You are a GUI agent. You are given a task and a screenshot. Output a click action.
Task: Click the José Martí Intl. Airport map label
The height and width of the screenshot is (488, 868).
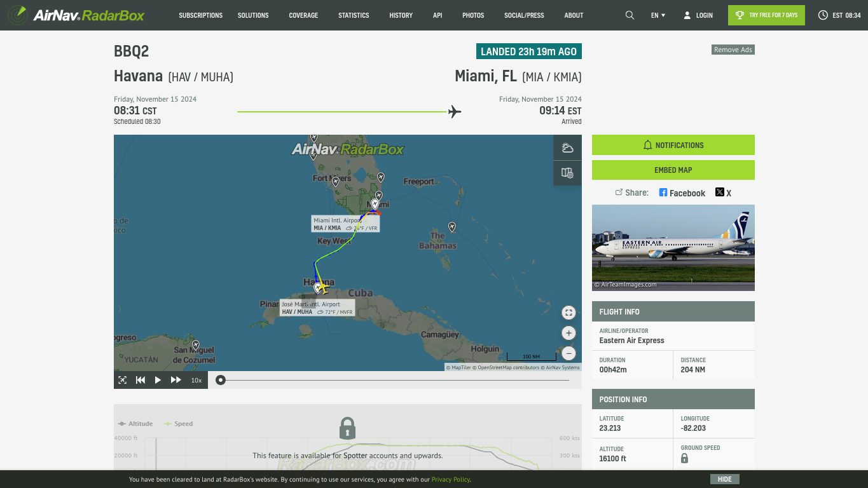coord(317,308)
